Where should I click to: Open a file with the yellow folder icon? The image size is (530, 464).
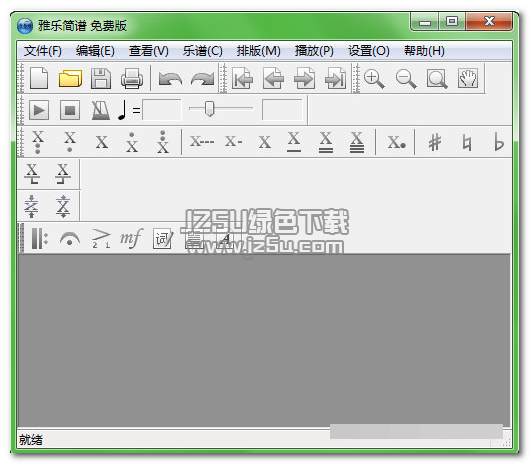click(x=70, y=78)
